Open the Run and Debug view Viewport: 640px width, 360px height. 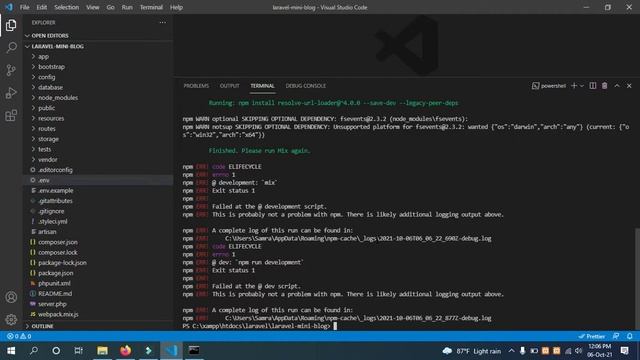tap(11, 93)
